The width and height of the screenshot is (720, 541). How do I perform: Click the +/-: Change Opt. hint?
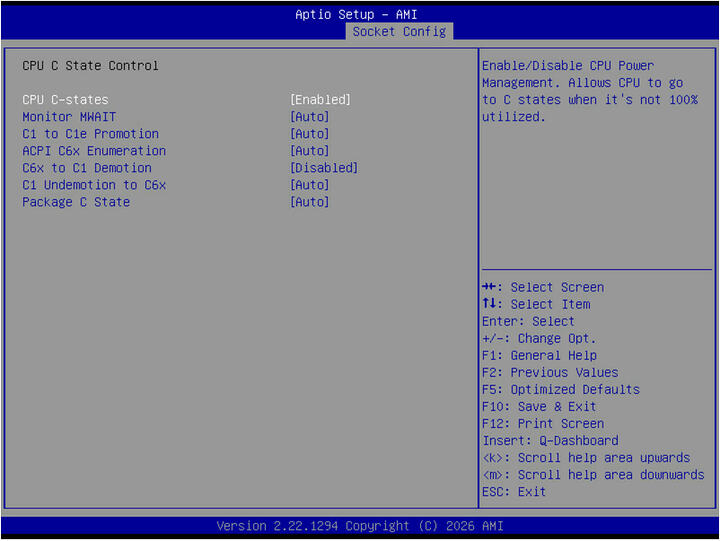coord(539,338)
